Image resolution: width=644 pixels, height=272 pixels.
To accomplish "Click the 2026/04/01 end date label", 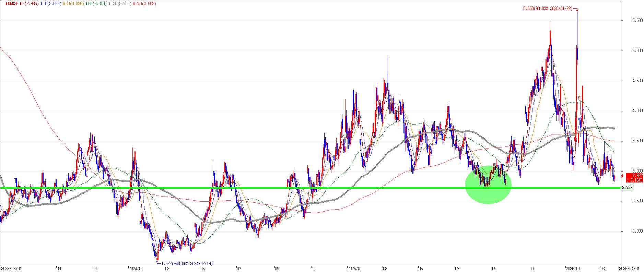I will click(x=629, y=269).
